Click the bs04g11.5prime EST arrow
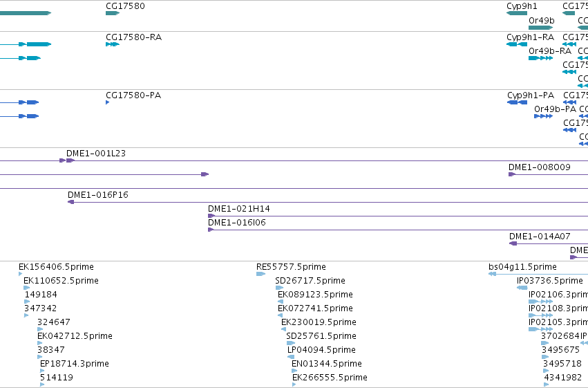 [493, 274]
